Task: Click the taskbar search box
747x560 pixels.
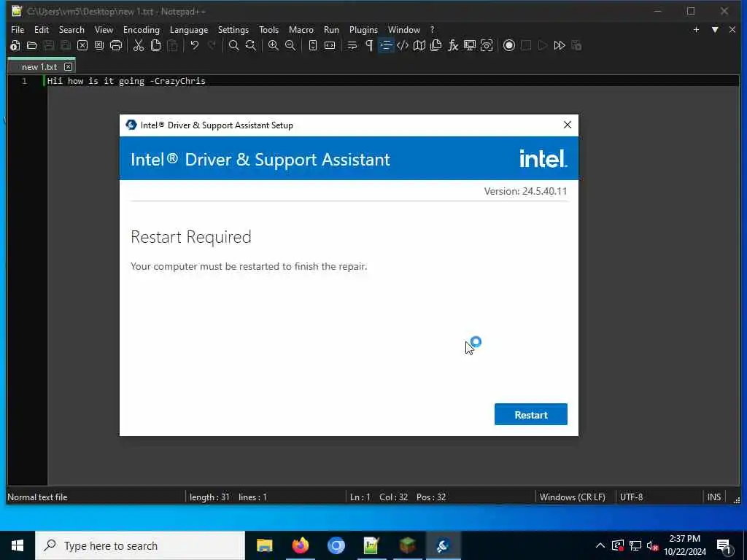Action: [x=140, y=545]
